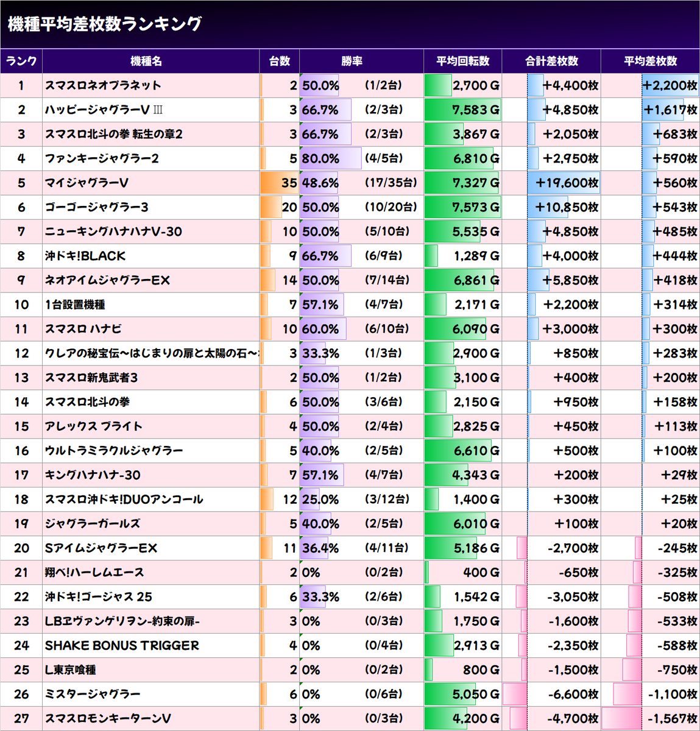Click the 合計差枚数 column header

click(x=551, y=61)
